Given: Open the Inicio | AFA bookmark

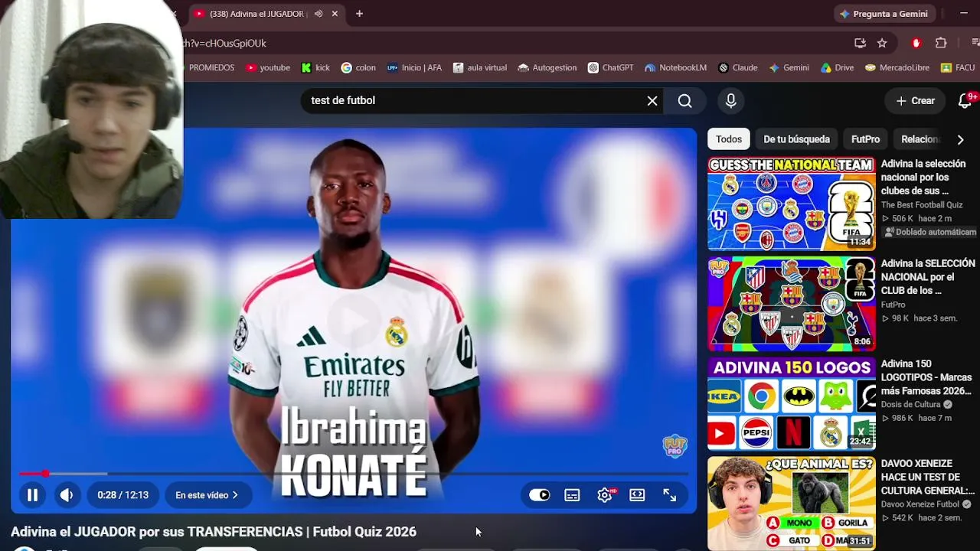Looking at the screenshot, I should [x=414, y=68].
